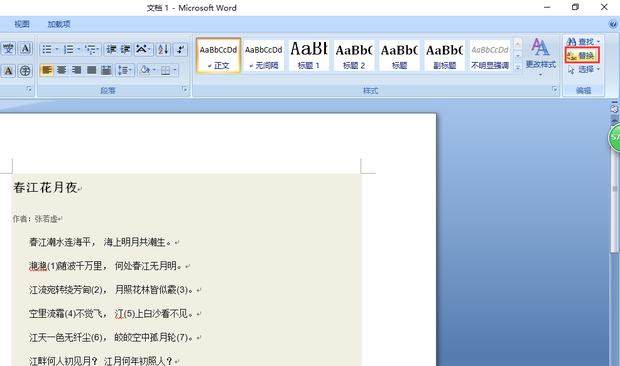Restore down the Word window

click(575, 7)
